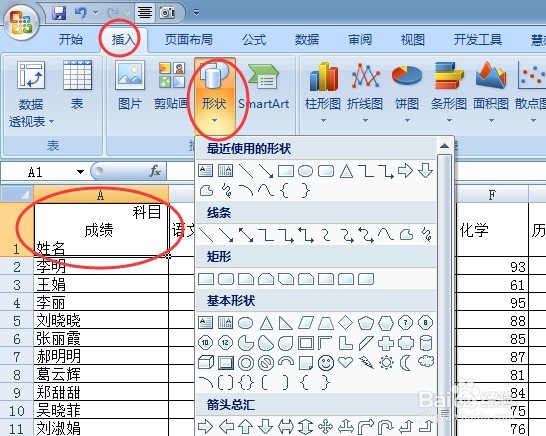Viewport: 546px width, 436px height.
Task: Select the heart shape in basic shapes
Action: 345,362
